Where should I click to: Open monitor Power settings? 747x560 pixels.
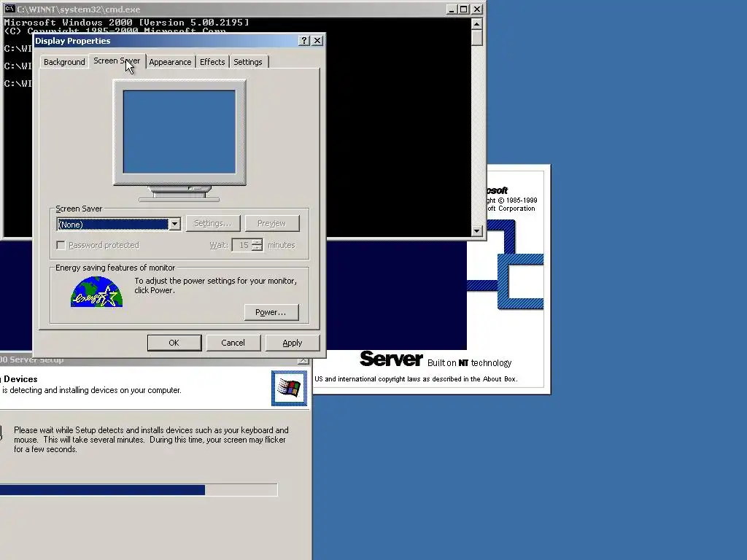click(x=271, y=312)
